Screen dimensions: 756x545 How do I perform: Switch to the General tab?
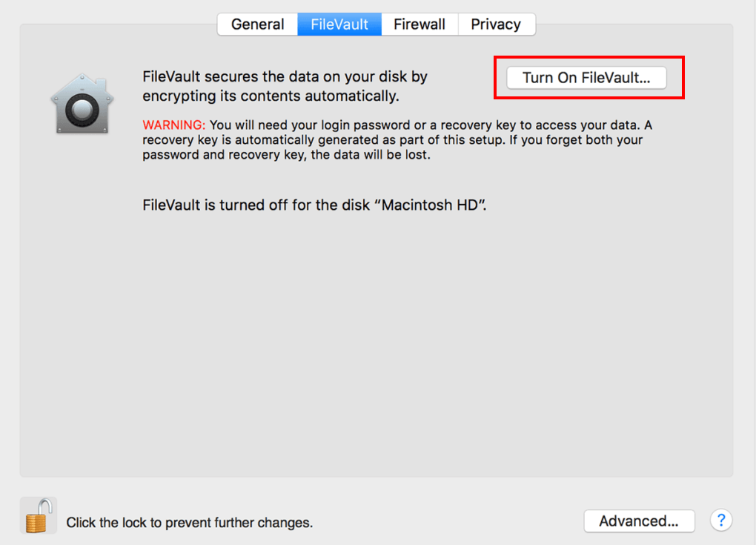coord(257,24)
